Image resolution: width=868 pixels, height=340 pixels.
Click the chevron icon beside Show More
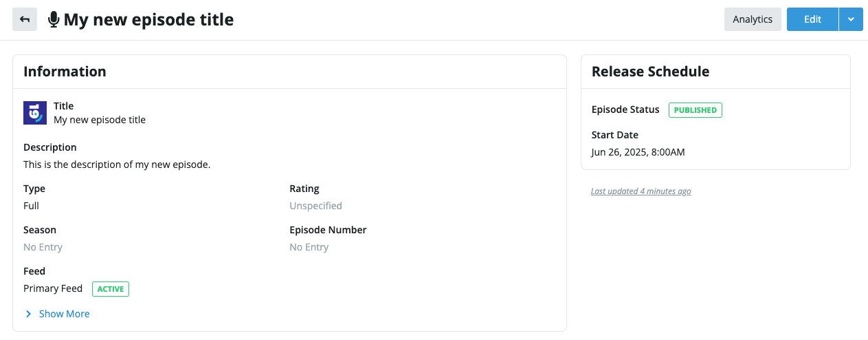28,314
